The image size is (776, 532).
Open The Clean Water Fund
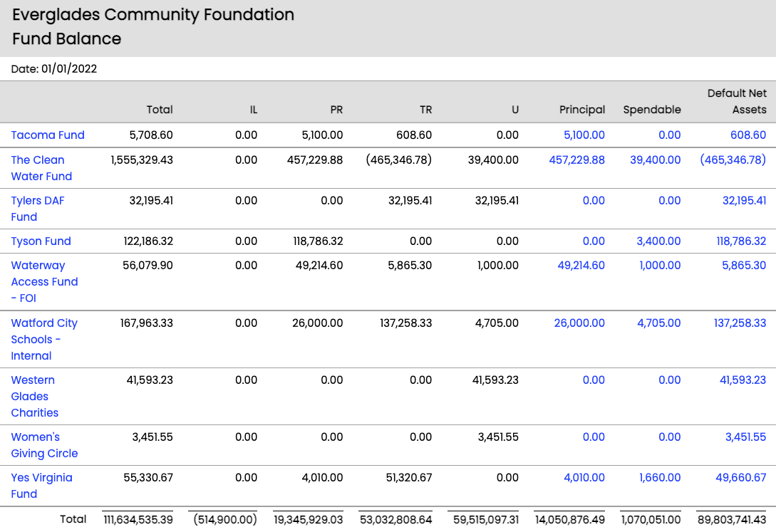(38, 168)
